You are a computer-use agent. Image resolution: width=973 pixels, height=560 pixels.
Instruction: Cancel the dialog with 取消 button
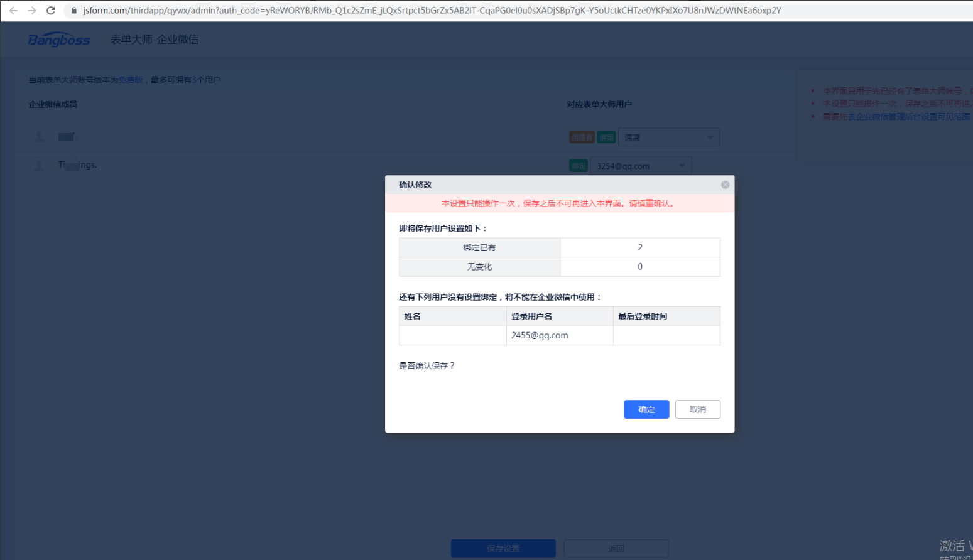pos(697,409)
